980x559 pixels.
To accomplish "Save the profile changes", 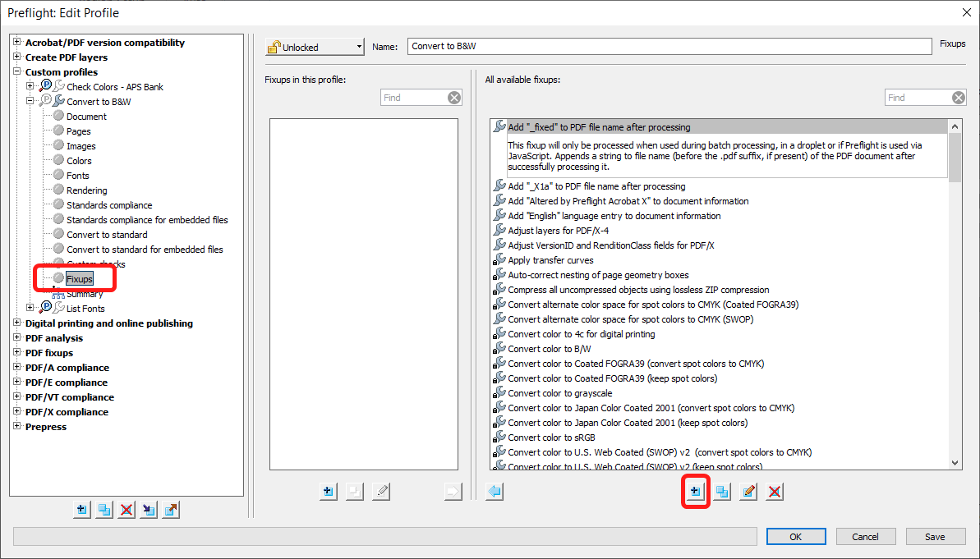I will pos(935,536).
